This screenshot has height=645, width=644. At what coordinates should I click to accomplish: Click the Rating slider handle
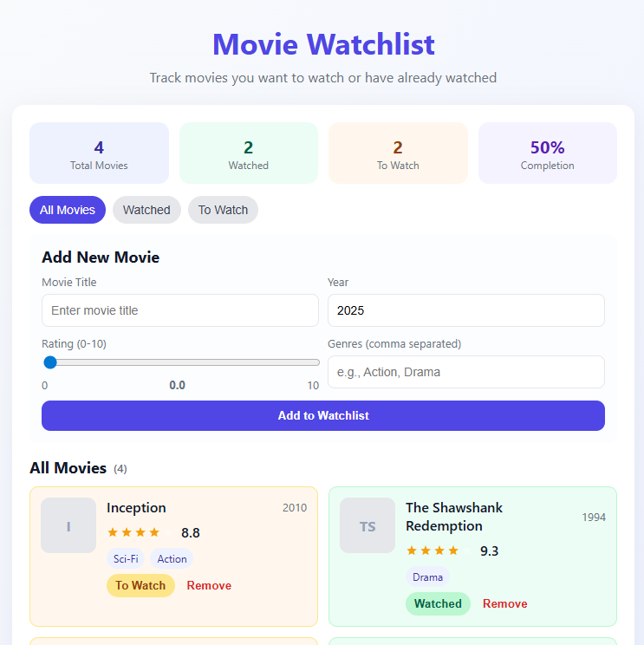pyautogui.click(x=50, y=362)
